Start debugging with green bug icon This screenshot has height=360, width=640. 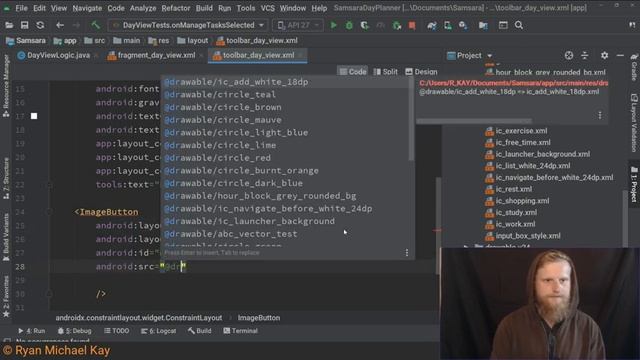tap(349, 25)
